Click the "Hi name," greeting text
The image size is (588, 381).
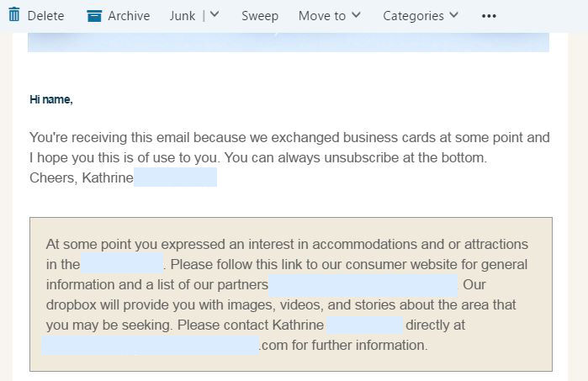pyautogui.click(x=51, y=100)
